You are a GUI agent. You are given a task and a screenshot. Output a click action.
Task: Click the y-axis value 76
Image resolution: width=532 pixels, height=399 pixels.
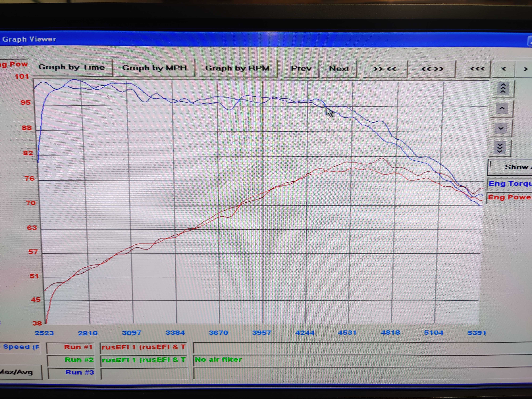pos(29,179)
